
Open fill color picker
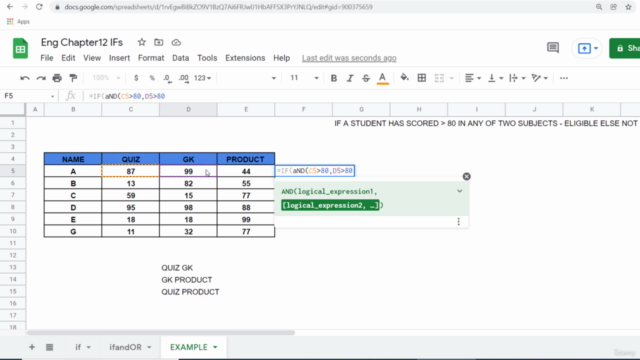(404, 78)
